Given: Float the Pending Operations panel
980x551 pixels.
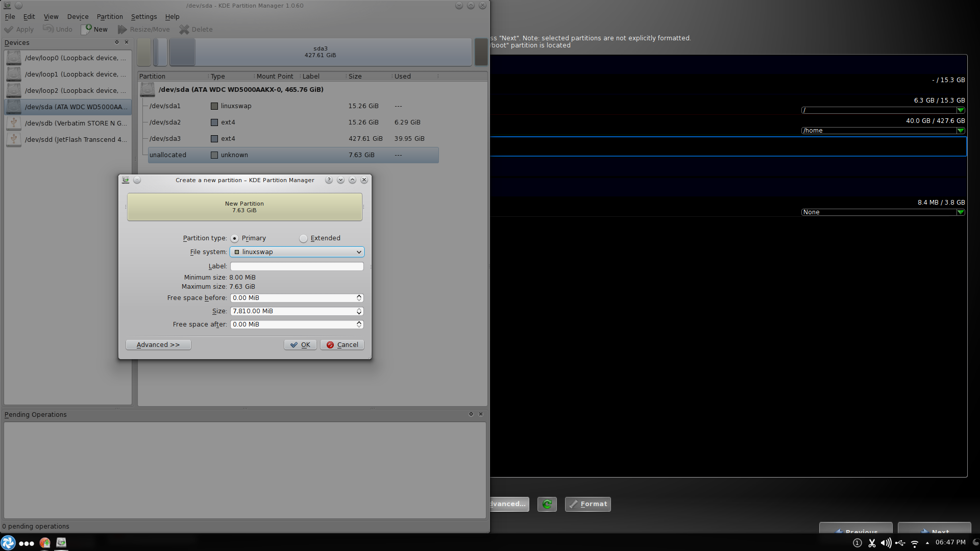Looking at the screenshot, I should coord(471,414).
